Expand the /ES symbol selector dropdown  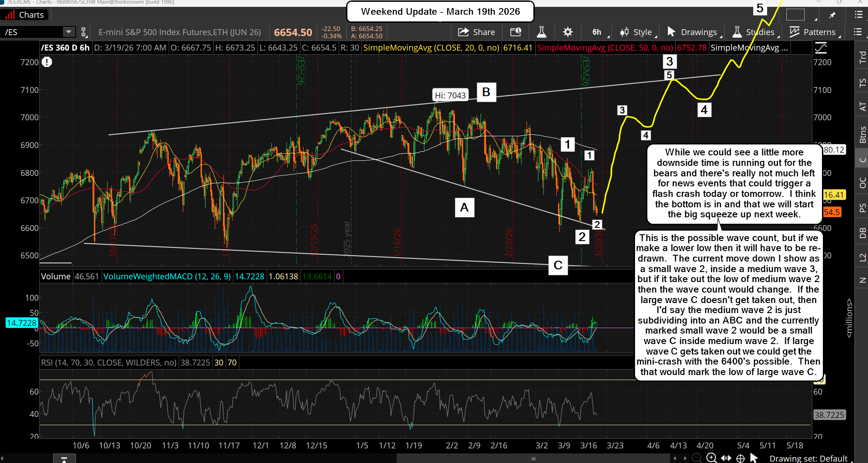point(68,32)
